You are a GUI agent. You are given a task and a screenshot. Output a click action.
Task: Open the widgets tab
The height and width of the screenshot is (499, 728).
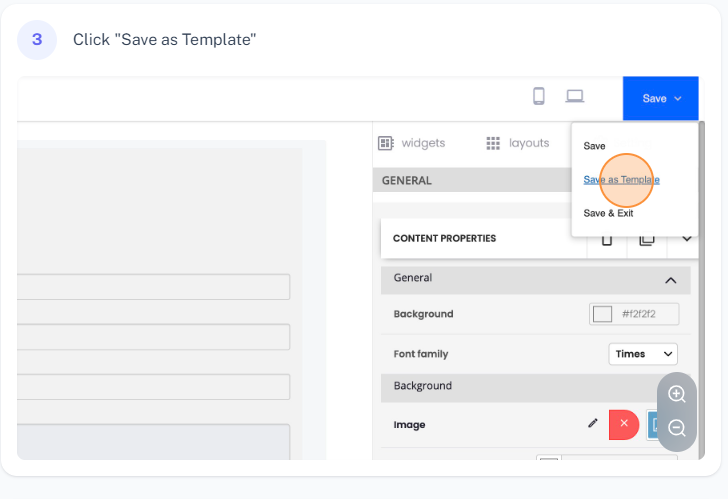(x=412, y=143)
